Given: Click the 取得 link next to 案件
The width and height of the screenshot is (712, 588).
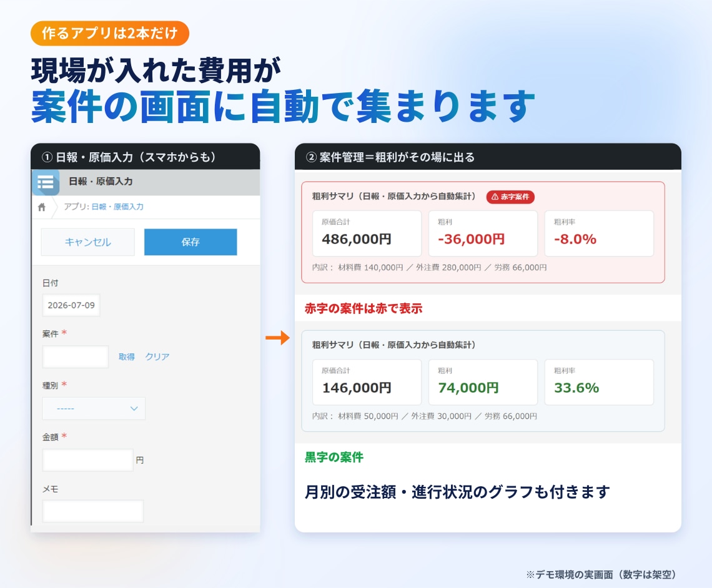Looking at the screenshot, I should click(127, 356).
